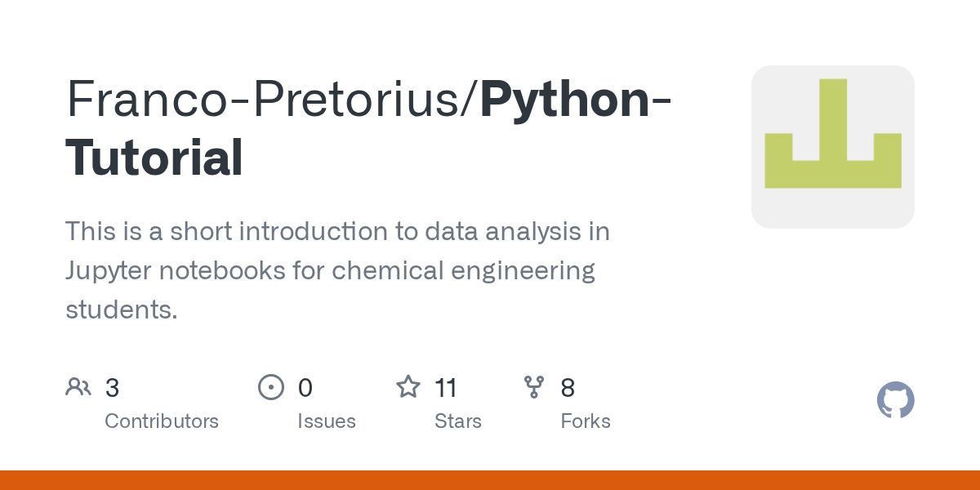
Task: Click the Contributors people icon
Action: click(x=78, y=387)
